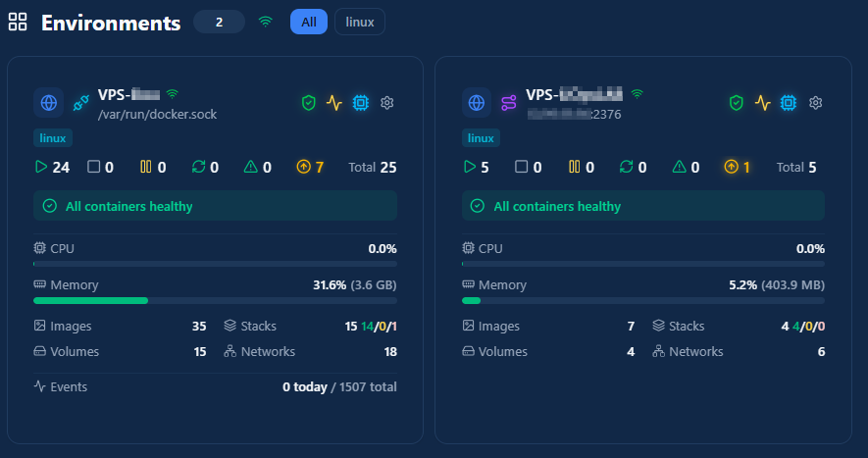
Task: Click the environment count badge showing 2
Action: 220,23
